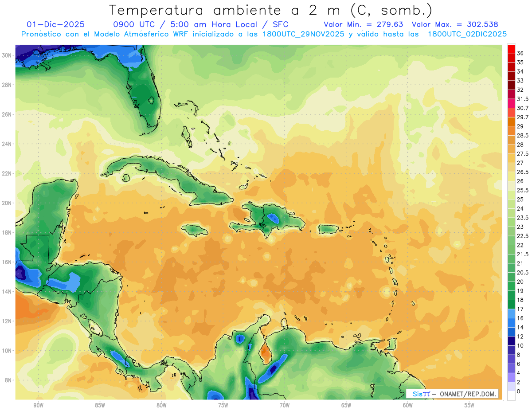Click the bright red swatch above 36
The height and width of the screenshot is (411, 532).
(x=511, y=48)
